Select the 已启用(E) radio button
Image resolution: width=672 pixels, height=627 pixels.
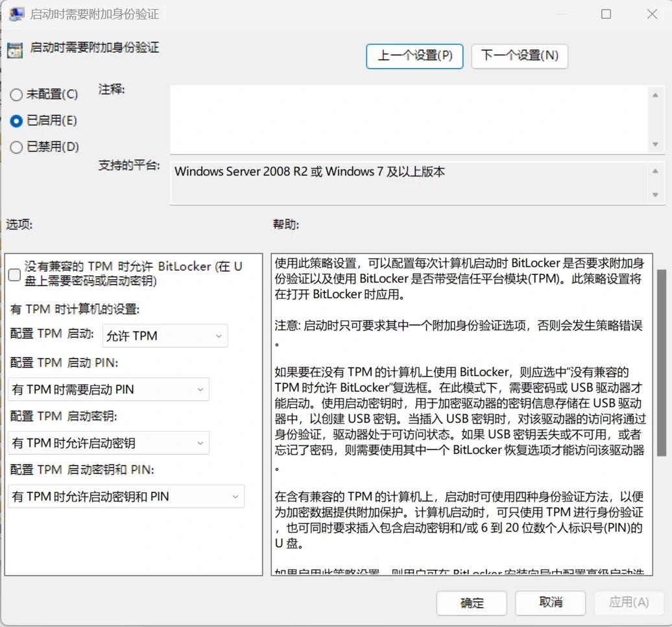pos(16,121)
